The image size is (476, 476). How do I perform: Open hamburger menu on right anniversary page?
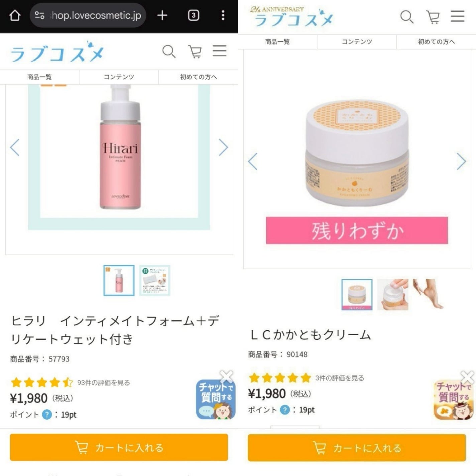(458, 16)
